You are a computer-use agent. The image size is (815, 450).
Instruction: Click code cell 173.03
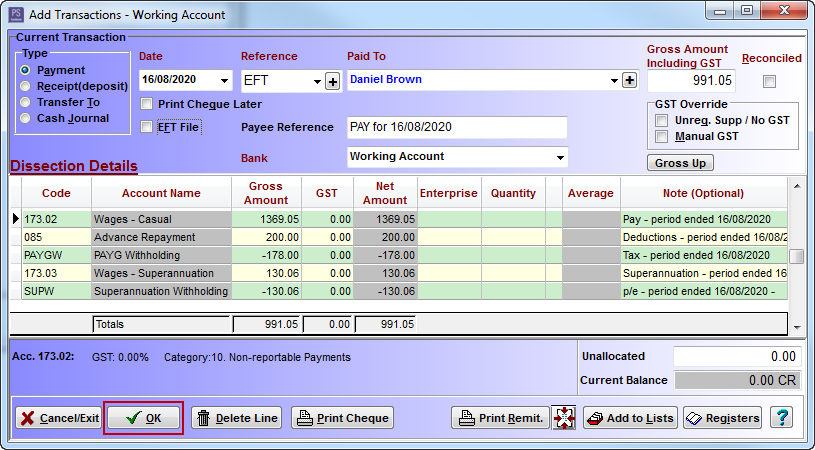point(57,273)
